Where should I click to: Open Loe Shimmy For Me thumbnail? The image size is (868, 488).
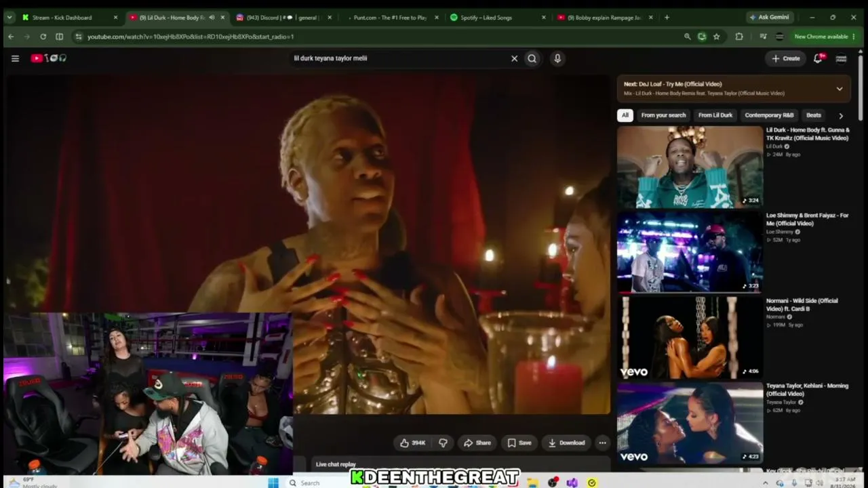click(690, 252)
